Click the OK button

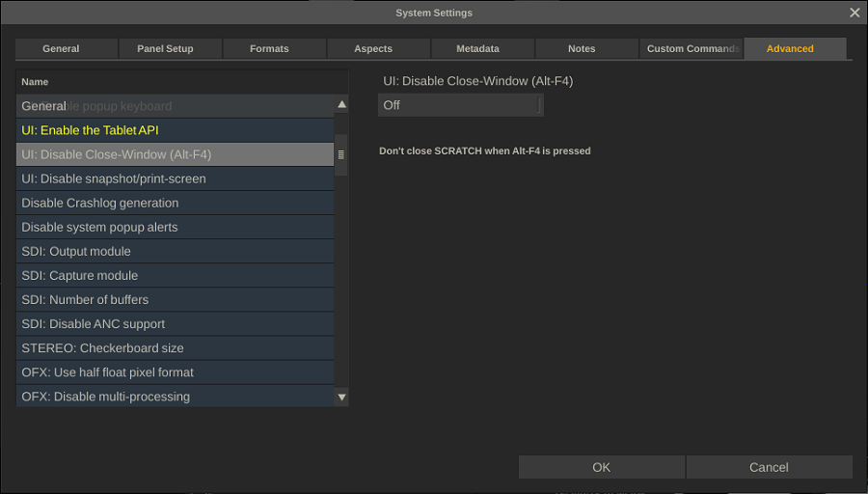(601, 467)
